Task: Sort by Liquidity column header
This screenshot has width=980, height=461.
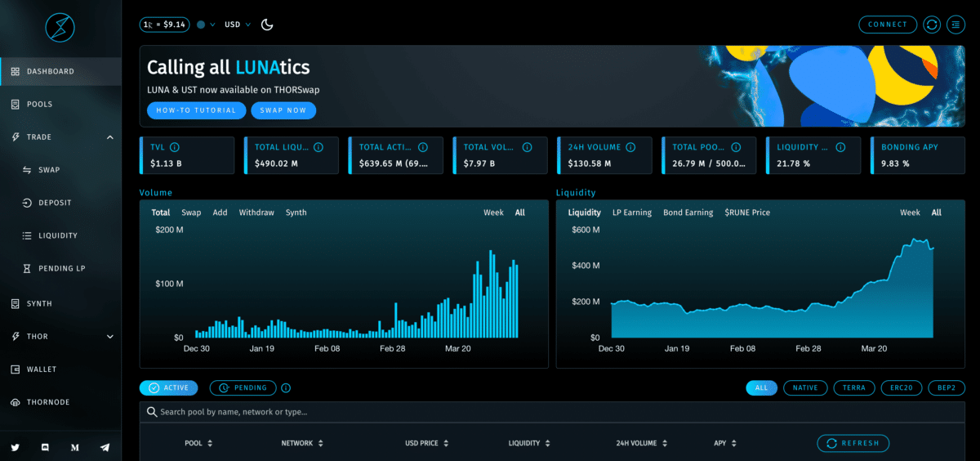Action: coord(529,443)
